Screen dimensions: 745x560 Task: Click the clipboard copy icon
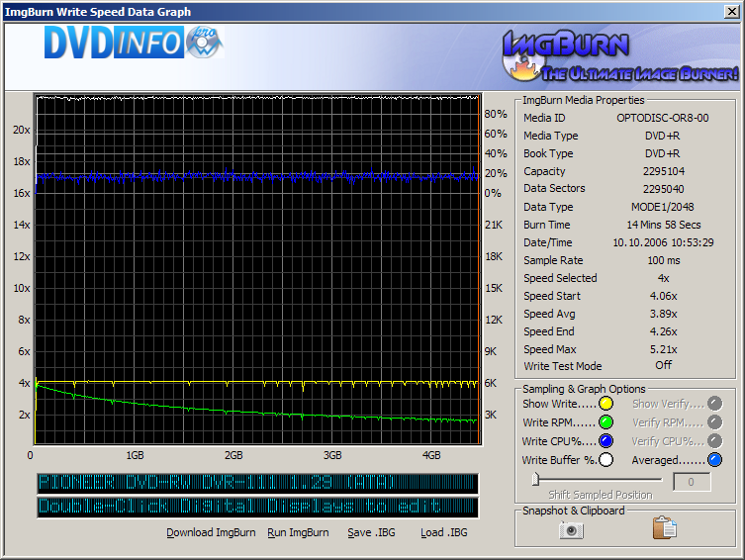pos(664,528)
